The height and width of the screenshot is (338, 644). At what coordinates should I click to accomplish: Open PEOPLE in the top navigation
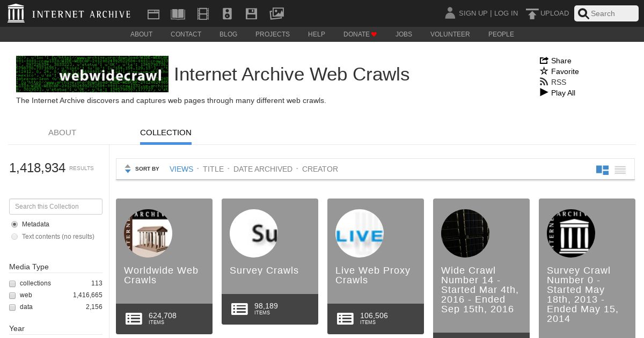click(501, 34)
